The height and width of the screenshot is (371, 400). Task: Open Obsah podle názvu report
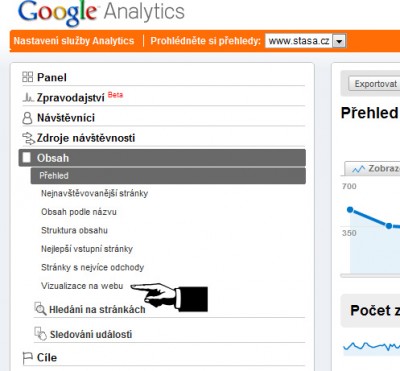[79, 212]
